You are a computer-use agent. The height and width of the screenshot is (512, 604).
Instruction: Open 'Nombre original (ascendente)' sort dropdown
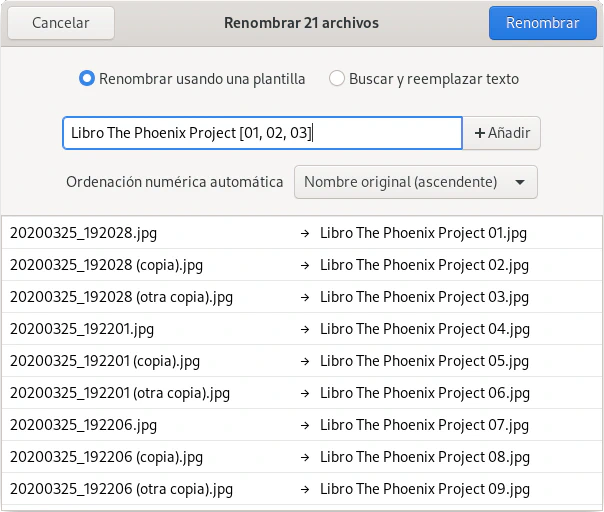(415, 182)
